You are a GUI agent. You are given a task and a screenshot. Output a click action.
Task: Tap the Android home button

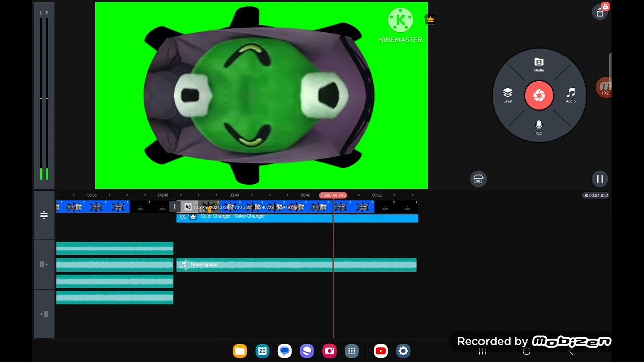(527, 352)
